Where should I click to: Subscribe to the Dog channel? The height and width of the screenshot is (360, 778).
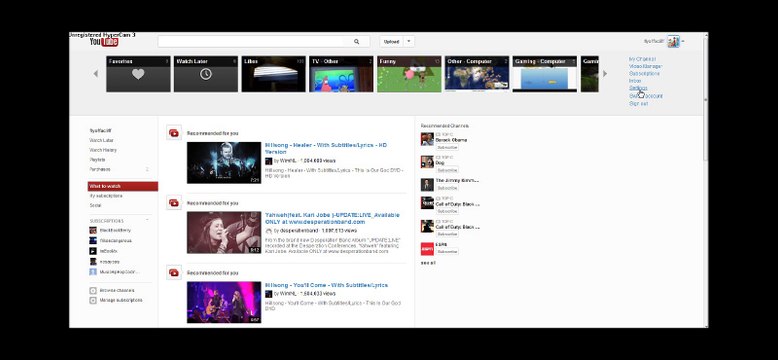pos(447,170)
